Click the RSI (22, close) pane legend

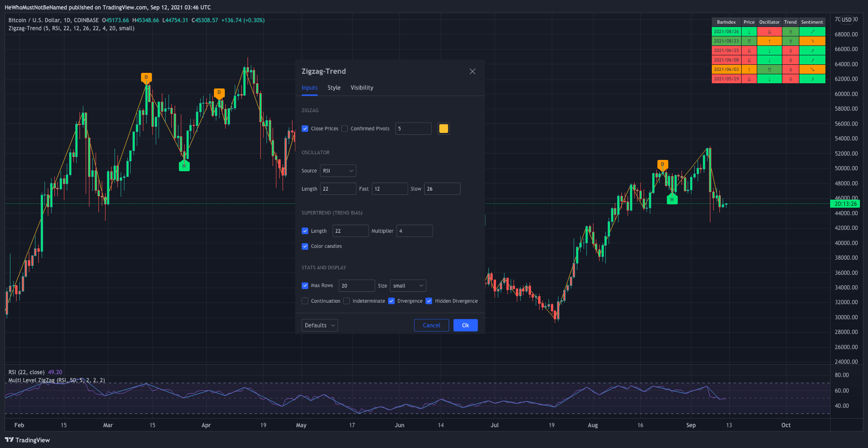(27, 372)
